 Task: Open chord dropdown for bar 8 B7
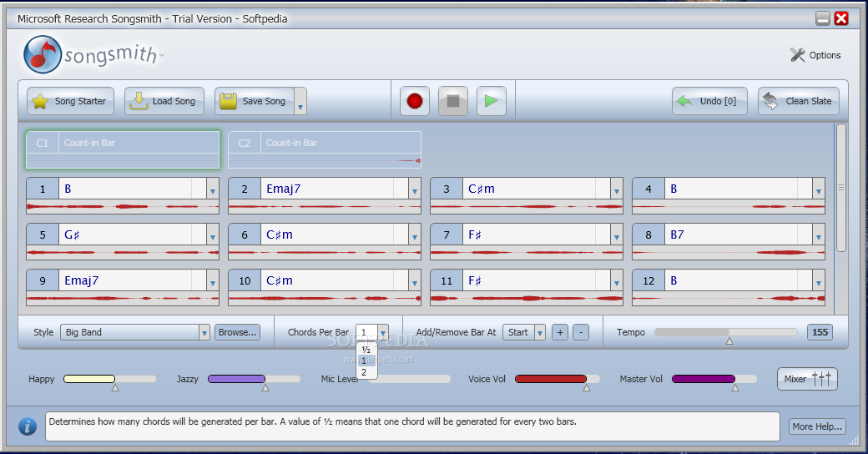tap(819, 235)
